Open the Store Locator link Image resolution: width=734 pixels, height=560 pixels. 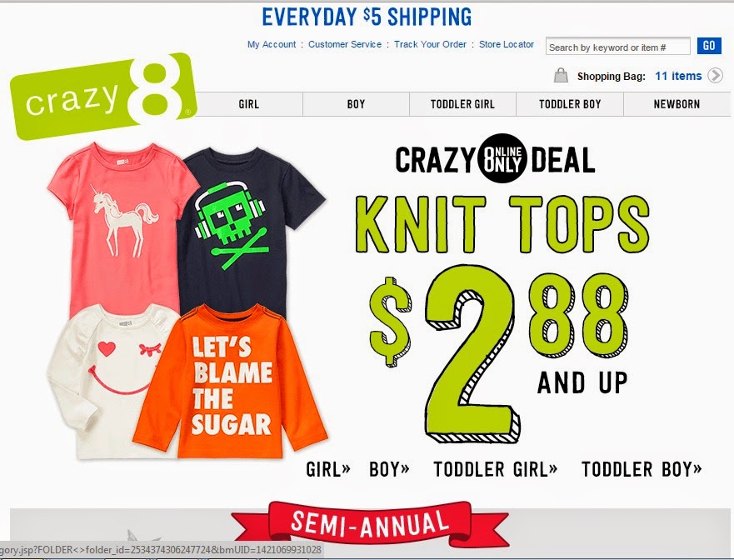click(x=507, y=44)
